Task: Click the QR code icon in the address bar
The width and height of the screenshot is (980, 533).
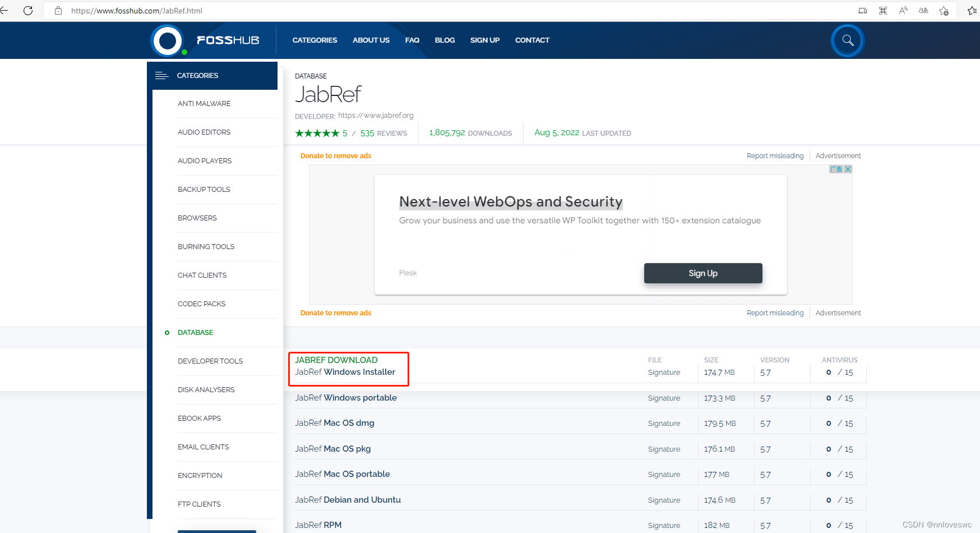Action: (883, 11)
